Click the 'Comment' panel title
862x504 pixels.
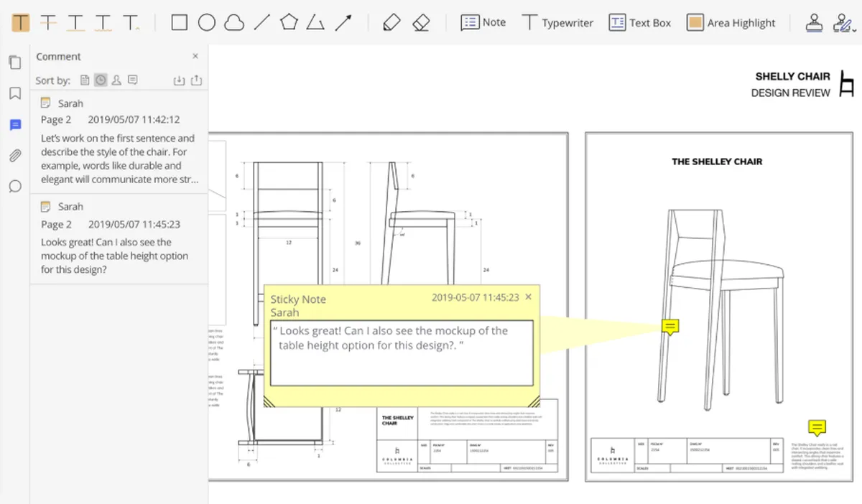coord(58,56)
